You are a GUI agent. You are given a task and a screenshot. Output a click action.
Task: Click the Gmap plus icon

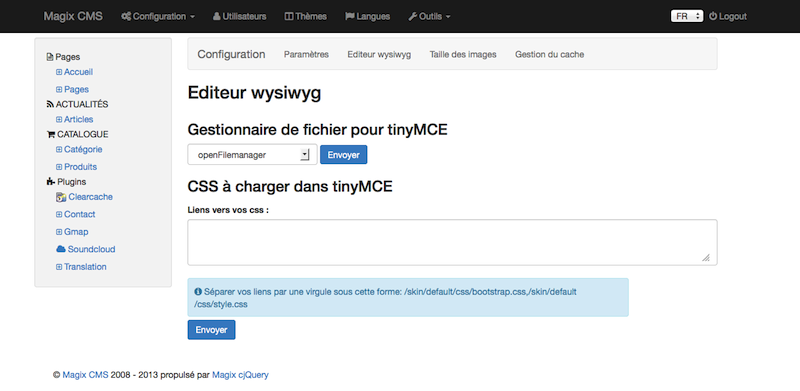59,232
